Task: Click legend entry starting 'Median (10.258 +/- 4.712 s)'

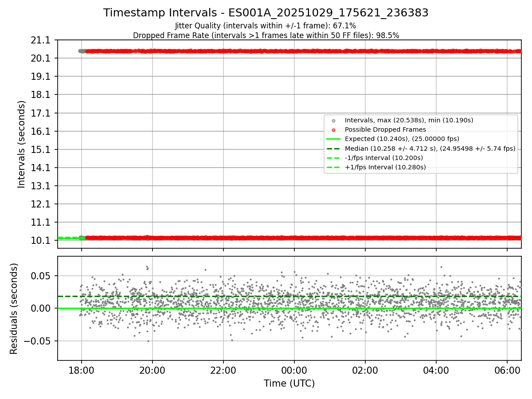Action: [430, 149]
